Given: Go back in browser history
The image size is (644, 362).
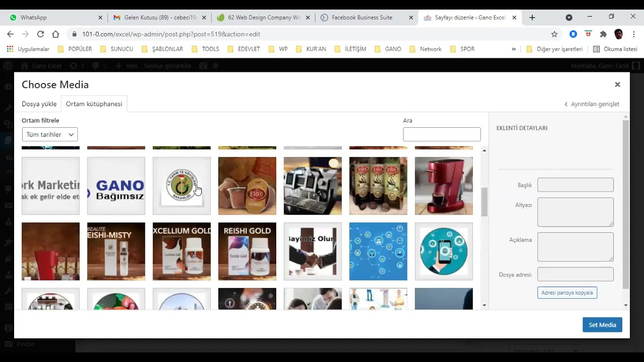Looking at the screenshot, I should tap(11, 34).
